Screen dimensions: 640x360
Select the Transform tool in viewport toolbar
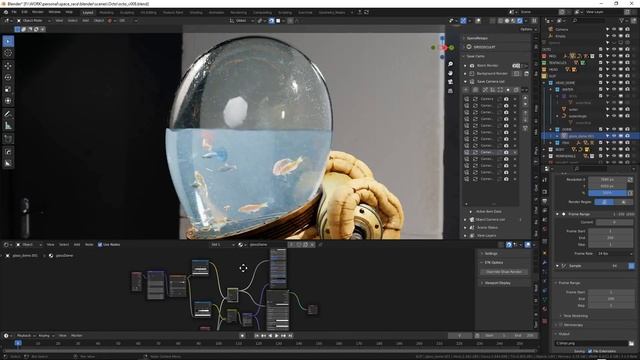pos(8,101)
